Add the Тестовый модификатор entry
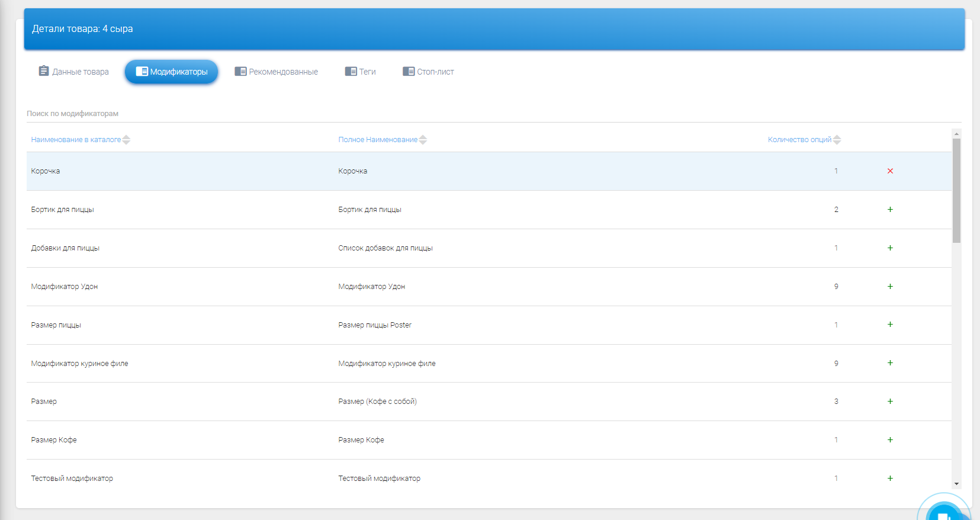The height and width of the screenshot is (520, 980). [x=890, y=479]
